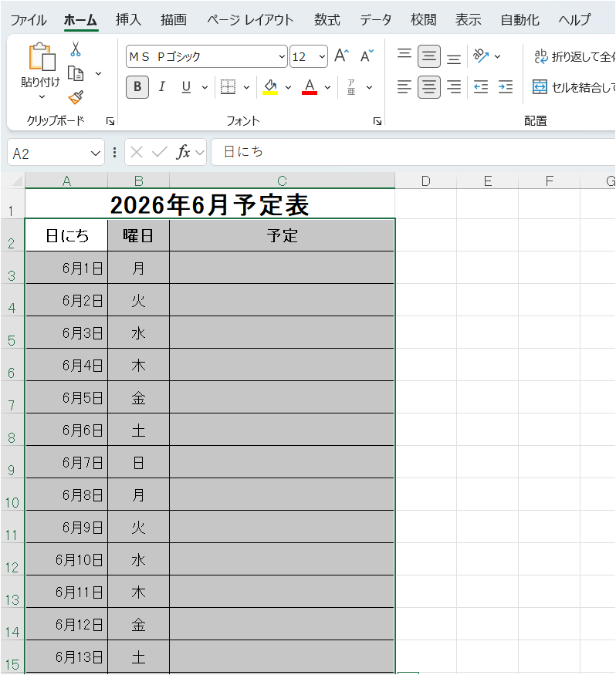Click the Format Painter brush icon
The width and height of the screenshot is (616, 675).
[x=76, y=98]
